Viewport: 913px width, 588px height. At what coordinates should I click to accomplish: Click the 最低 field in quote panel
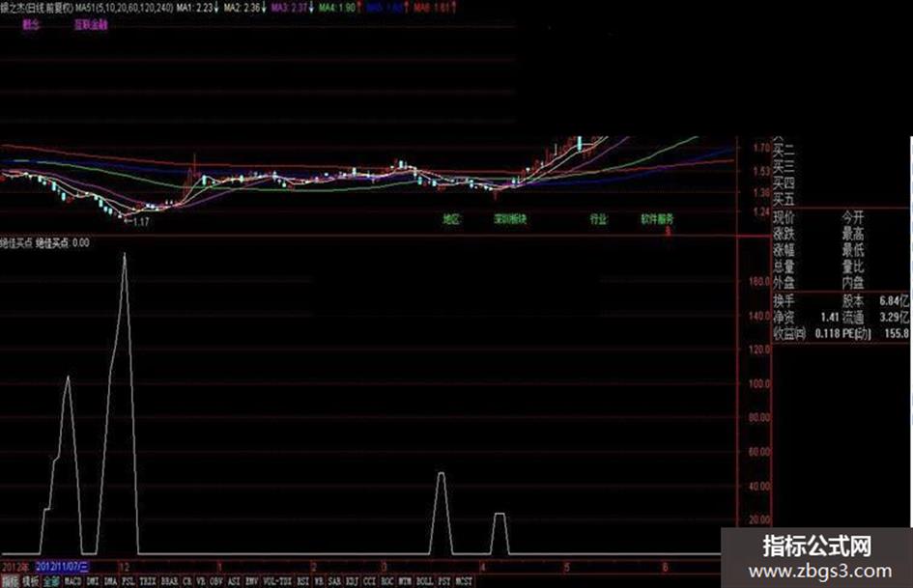(x=853, y=250)
